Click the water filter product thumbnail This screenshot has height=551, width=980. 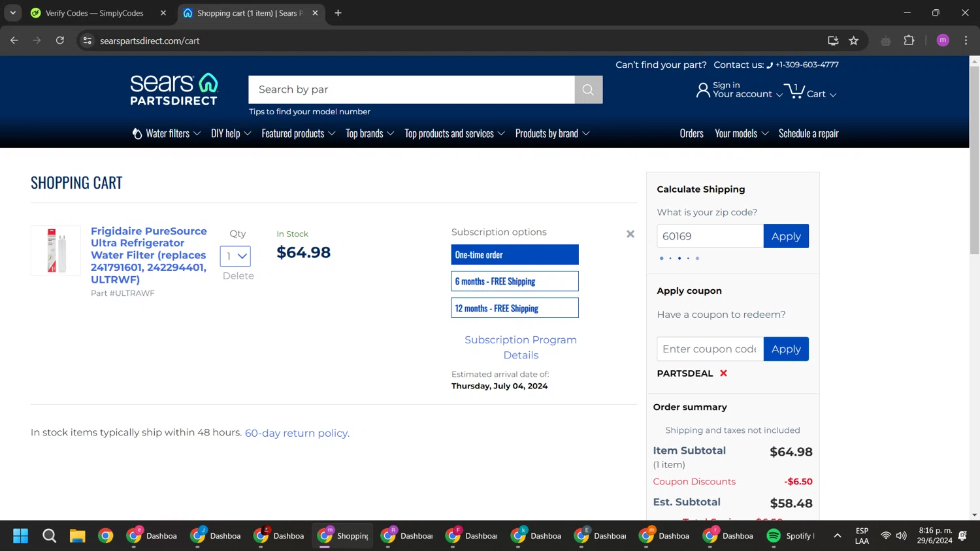click(56, 251)
